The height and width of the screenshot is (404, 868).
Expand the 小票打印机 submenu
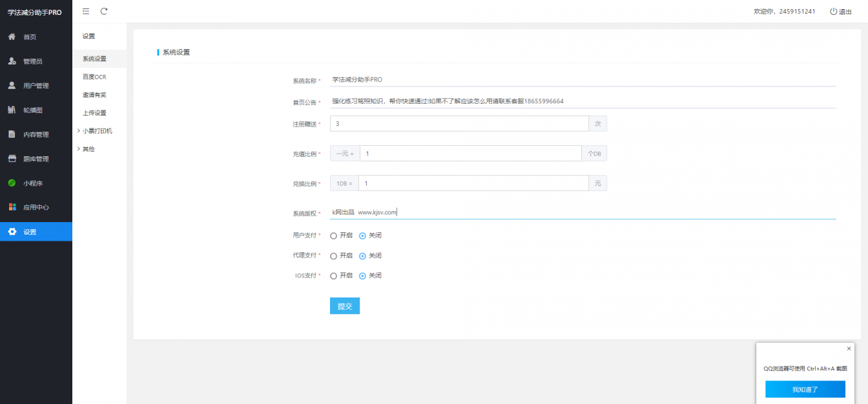point(98,130)
